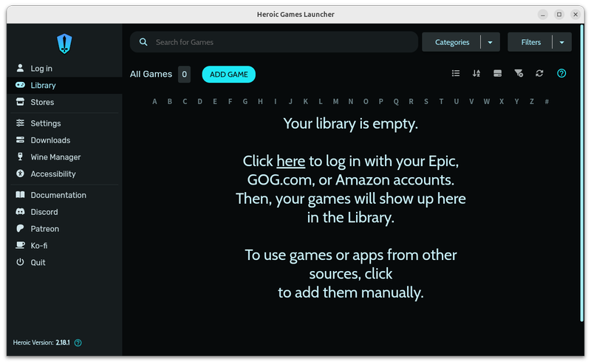Filter games by letter M

pyautogui.click(x=335, y=101)
